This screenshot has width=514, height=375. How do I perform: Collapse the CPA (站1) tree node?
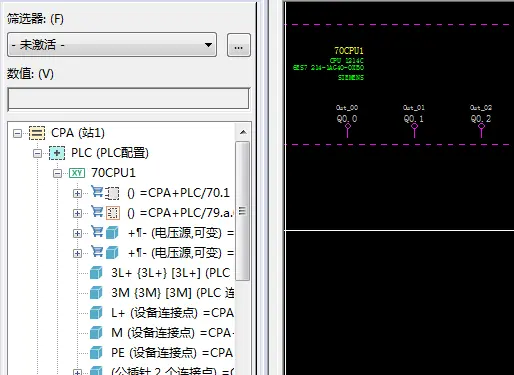[17, 133]
